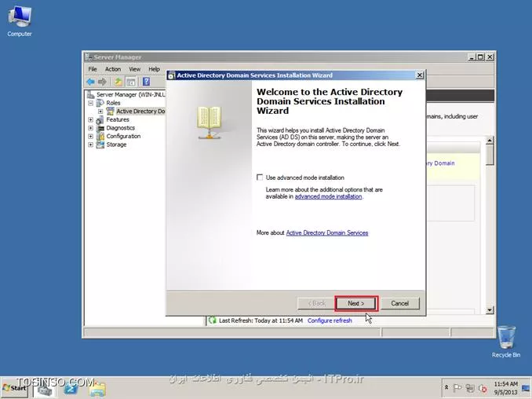Viewport: 532px width, 399px height.
Task: Minimize the Server Manager window
Action: (472, 57)
